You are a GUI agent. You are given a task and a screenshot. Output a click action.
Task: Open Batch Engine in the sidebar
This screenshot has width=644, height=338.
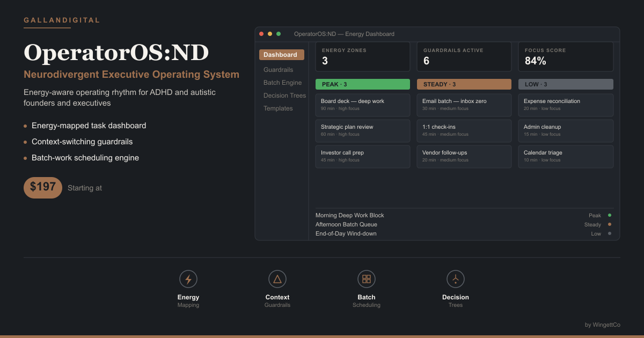point(282,83)
